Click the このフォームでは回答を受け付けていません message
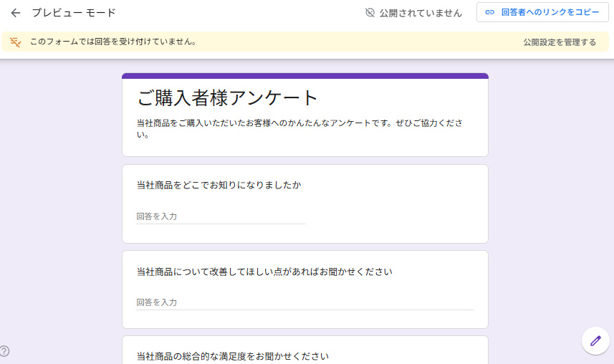614x364 pixels. [112, 42]
